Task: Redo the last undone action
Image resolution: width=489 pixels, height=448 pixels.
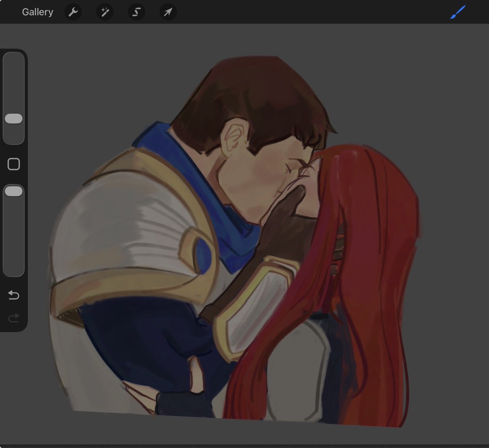Action: coord(13,318)
